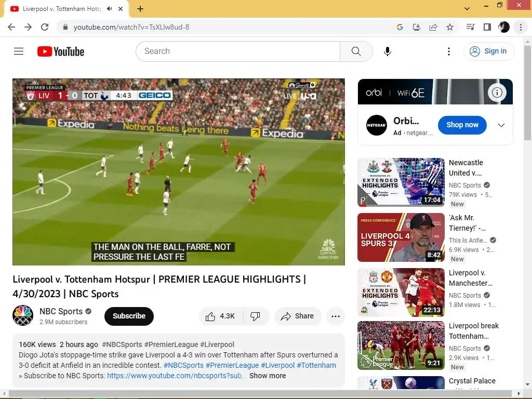The height and width of the screenshot is (399, 532).
Task: Click the Orbi WiFi 6E ad banner
Action: click(x=435, y=91)
